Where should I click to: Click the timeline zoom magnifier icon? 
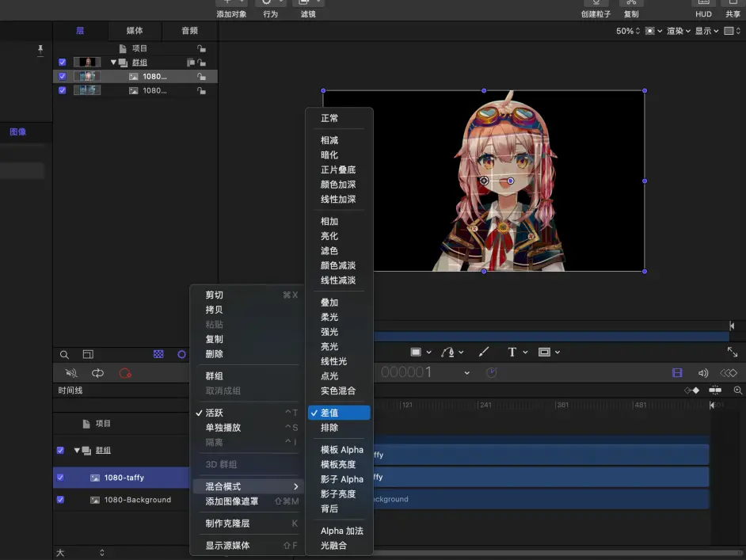click(738, 390)
